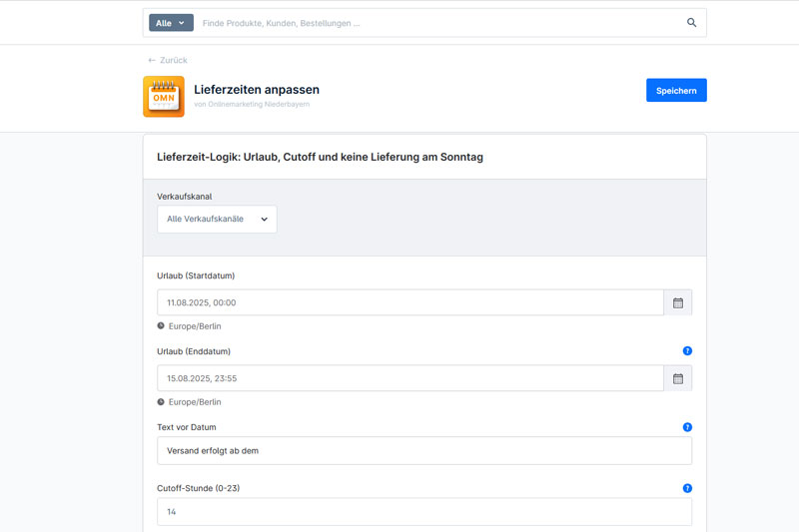Click the Cutoff-Stunde input field
This screenshot has height=532, width=799.
coord(423,512)
